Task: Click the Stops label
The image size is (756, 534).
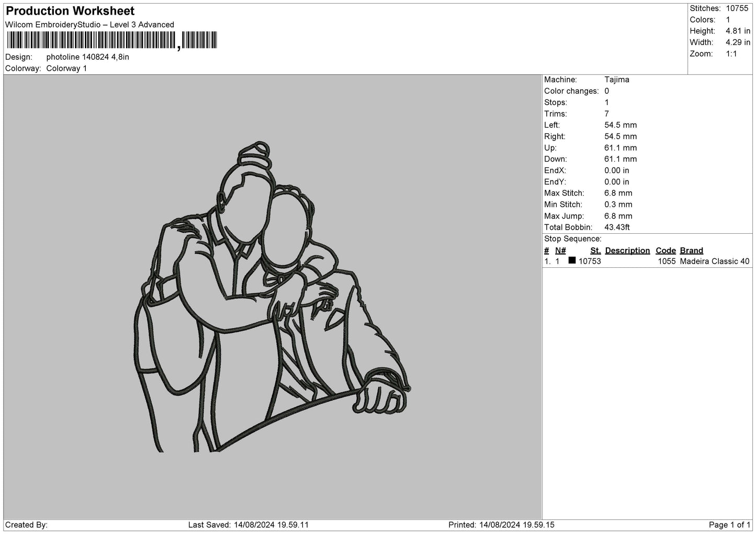Action: tap(556, 103)
